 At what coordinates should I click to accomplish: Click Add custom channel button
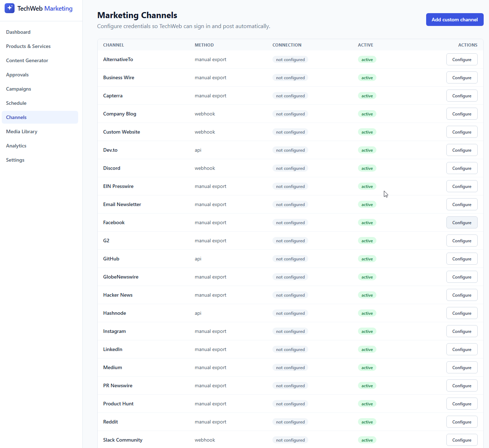(x=455, y=20)
